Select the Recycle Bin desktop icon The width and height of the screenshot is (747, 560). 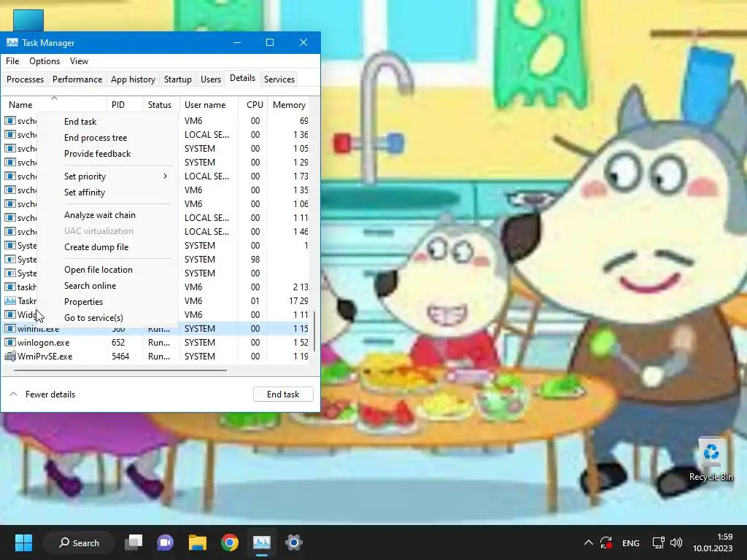(711, 459)
